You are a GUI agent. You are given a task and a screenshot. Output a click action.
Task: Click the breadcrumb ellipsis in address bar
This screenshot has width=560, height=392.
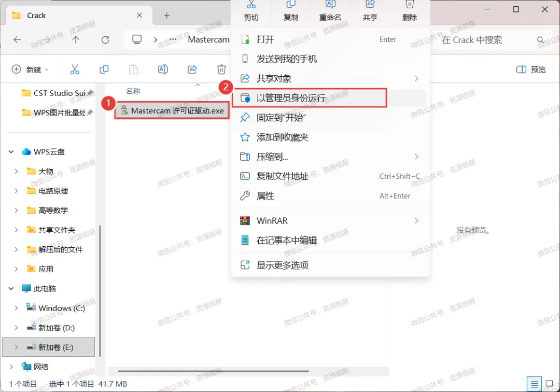pyautogui.click(x=173, y=39)
